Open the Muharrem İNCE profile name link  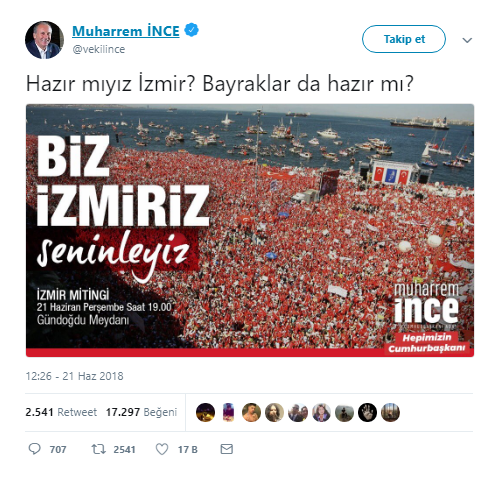126,31
